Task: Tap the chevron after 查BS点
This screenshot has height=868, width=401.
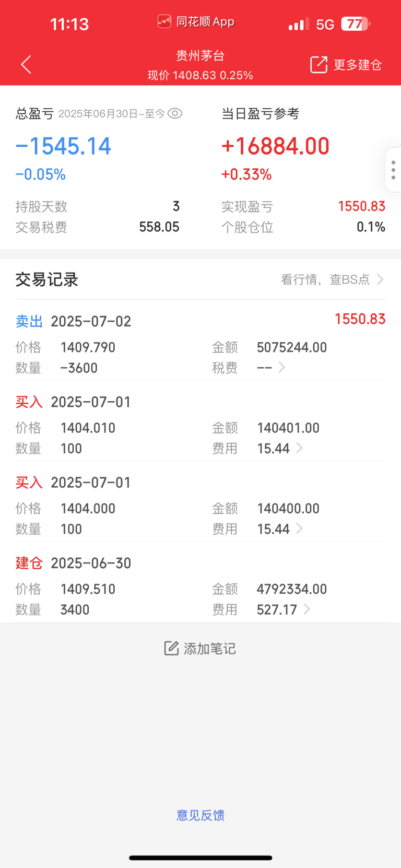Action: coord(380,279)
